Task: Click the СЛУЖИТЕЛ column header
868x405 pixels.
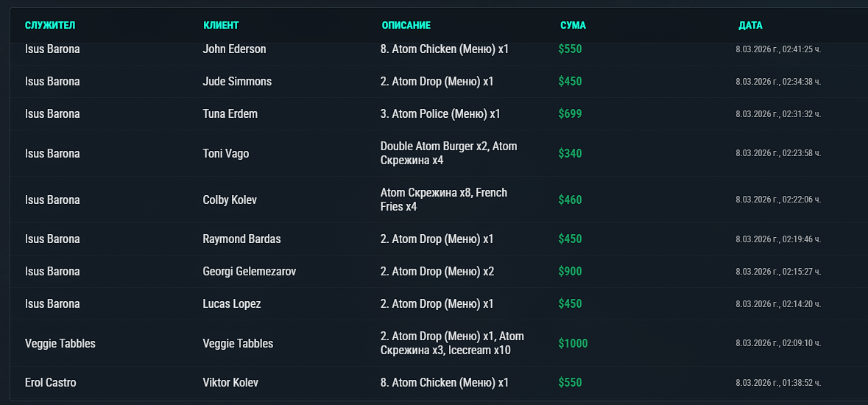Action: pos(50,26)
